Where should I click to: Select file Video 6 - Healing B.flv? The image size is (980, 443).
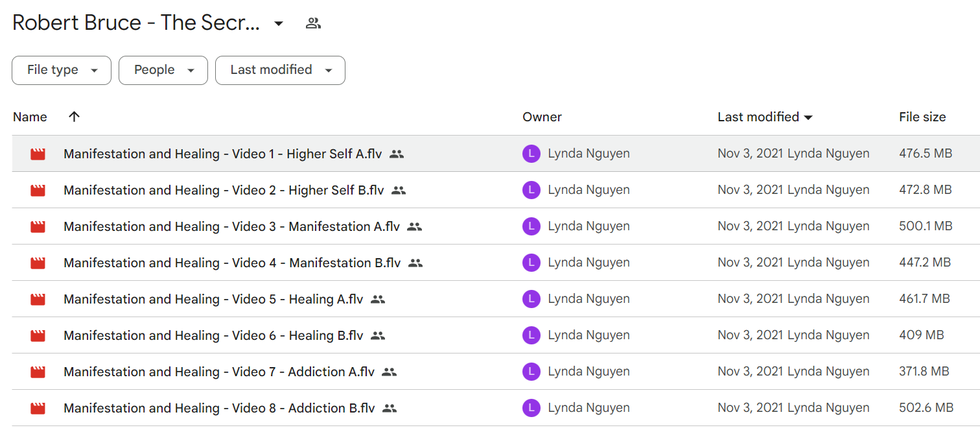pyautogui.click(x=213, y=335)
